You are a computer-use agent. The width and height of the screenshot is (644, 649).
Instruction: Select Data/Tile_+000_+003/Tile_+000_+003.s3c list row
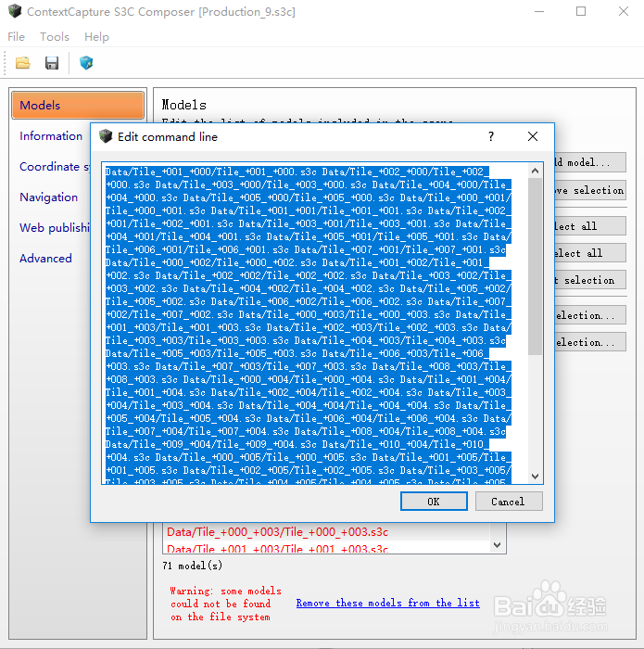coord(326,532)
